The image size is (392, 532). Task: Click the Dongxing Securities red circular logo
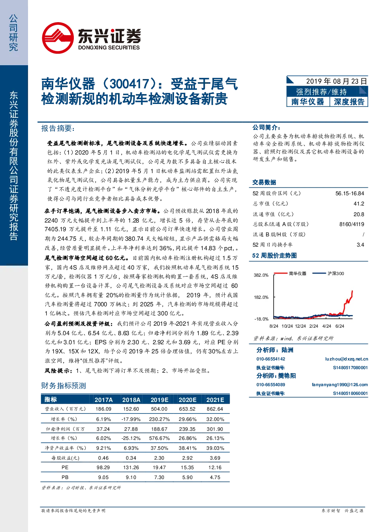[58, 38]
